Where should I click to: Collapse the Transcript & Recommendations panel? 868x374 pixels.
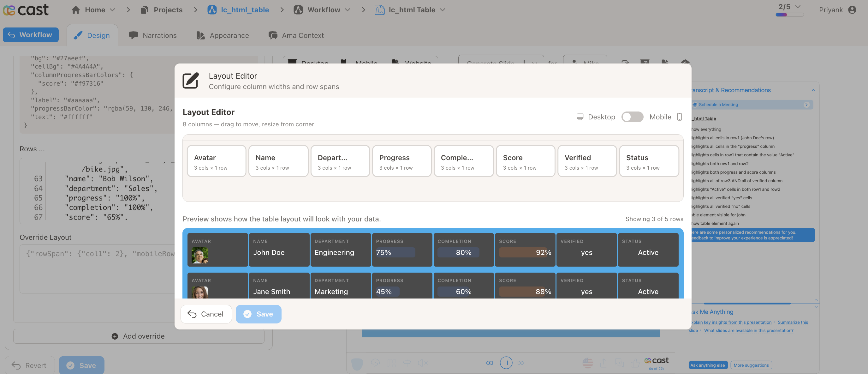click(813, 90)
